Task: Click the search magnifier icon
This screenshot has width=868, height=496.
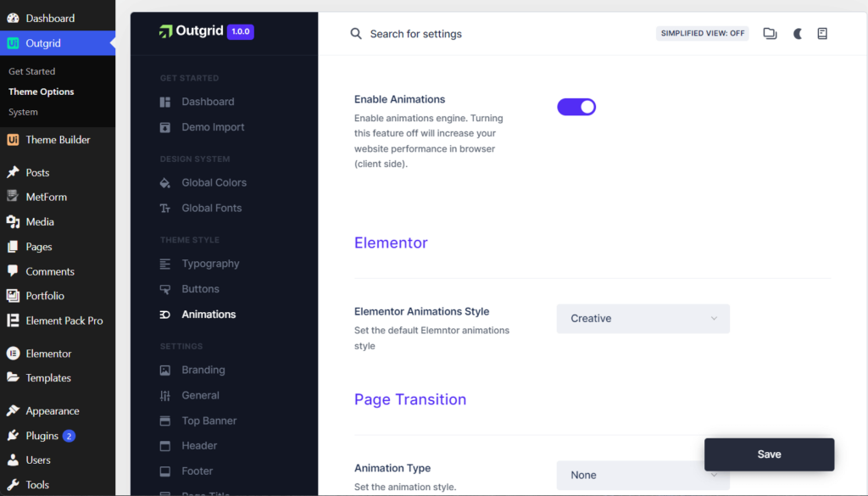Action: (356, 34)
